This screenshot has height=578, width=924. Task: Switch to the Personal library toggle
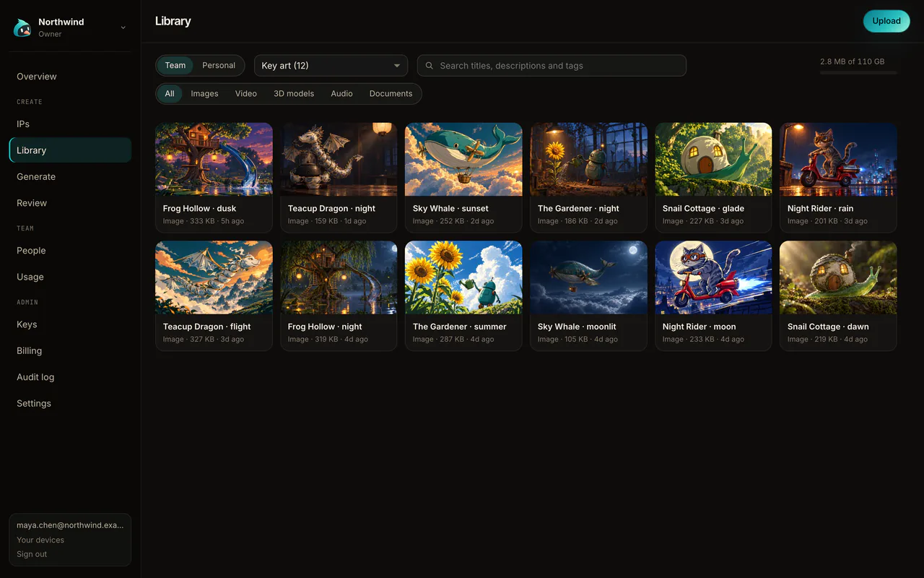219,66
